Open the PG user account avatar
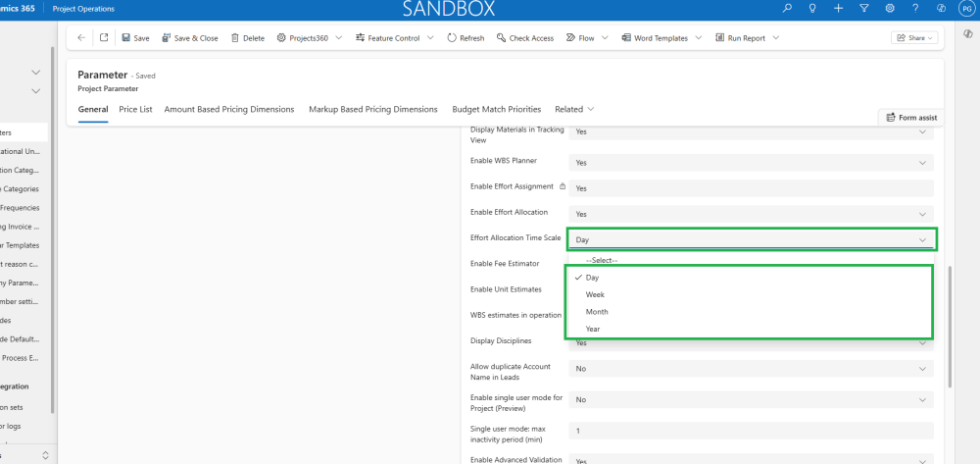 click(x=966, y=8)
